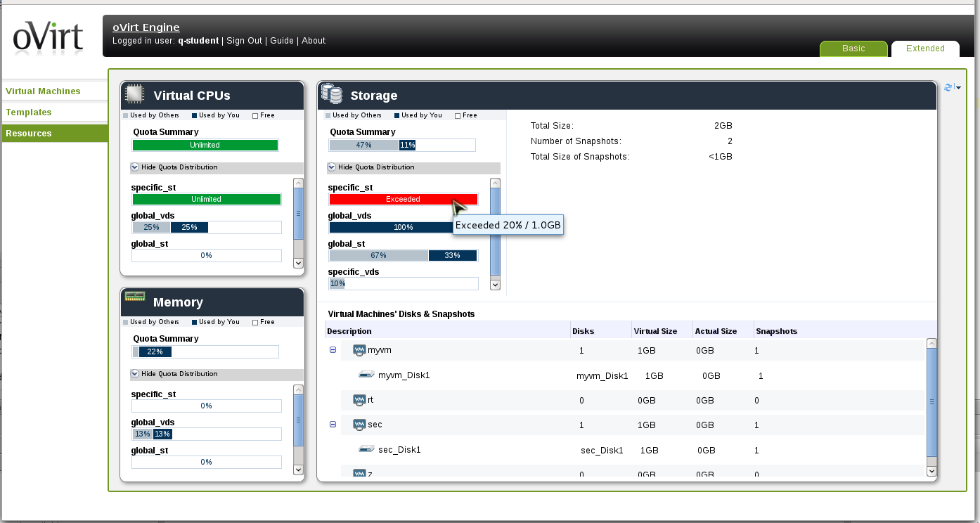Screen dimensions: 980x523
Task: Click the sec virtual machine icon
Action: (359, 425)
